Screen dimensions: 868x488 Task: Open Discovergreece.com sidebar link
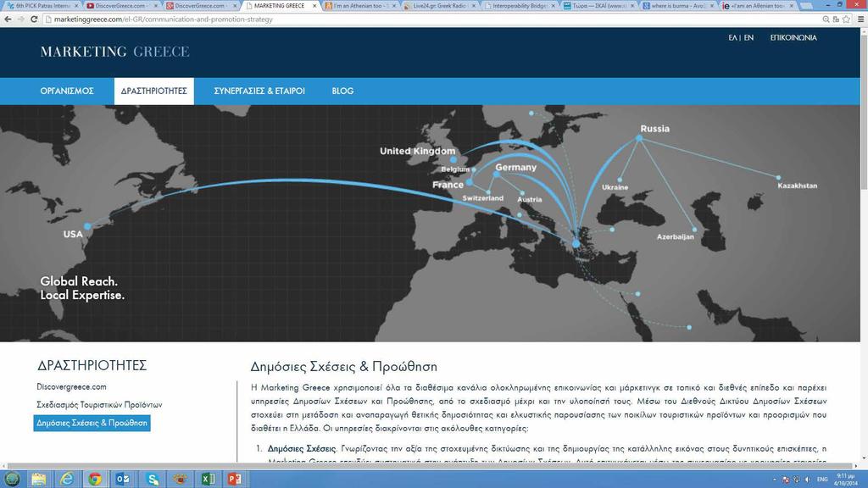[71, 386]
